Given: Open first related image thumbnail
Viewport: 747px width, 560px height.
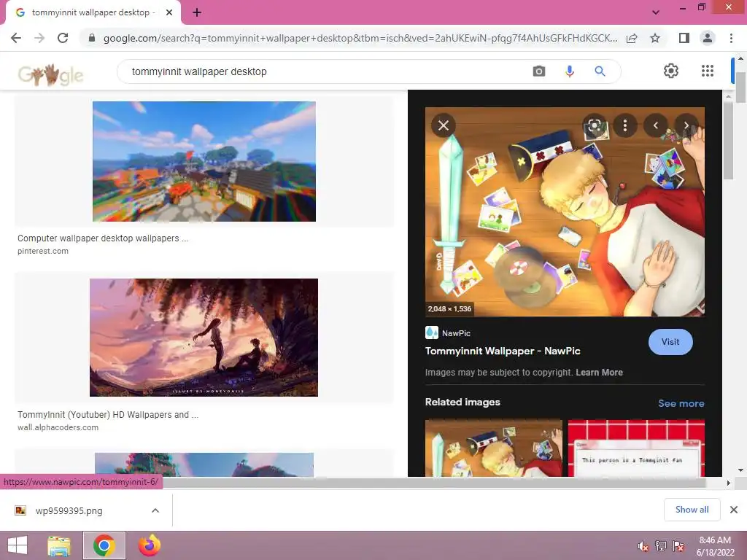Looking at the screenshot, I should 494,448.
